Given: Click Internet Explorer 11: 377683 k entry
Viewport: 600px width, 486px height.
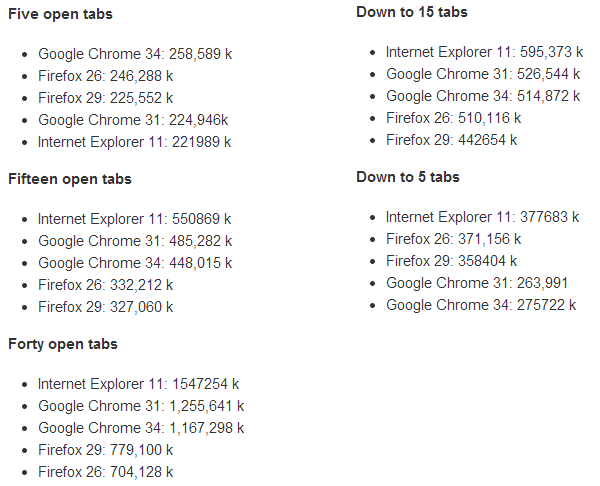Looking at the screenshot, I should pos(483,217).
